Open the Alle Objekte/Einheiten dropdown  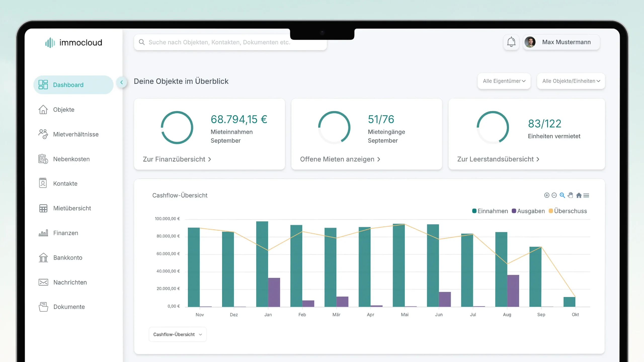(x=571, y=81)
